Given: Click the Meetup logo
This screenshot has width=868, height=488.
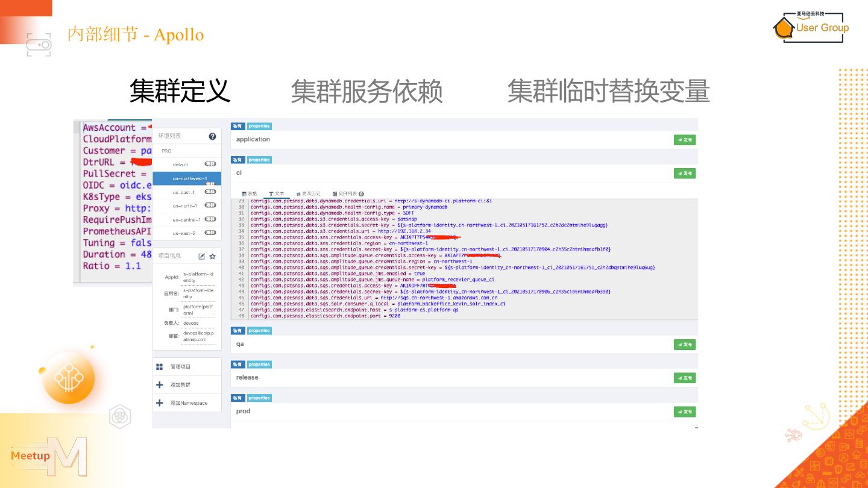Looking at the screenshot, I should [49, 456].
